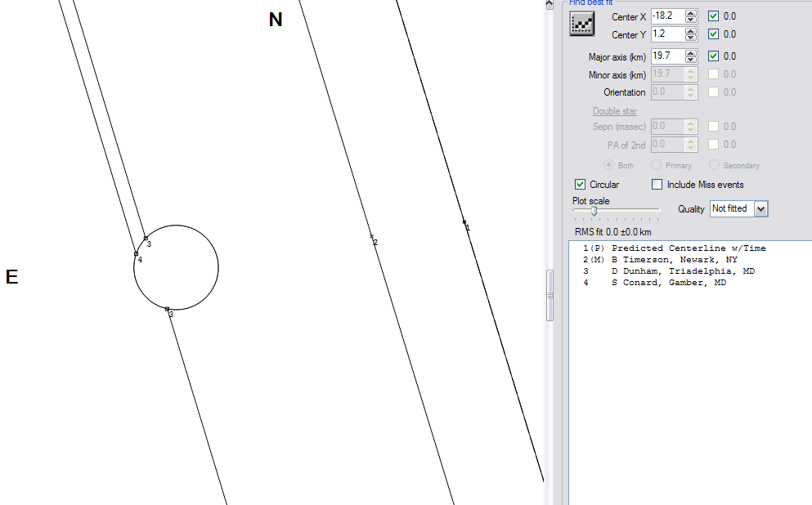Screen dimensions: 812x505
Task: Click marker 1 on predicted centerline
Action: tap(464, 222)
